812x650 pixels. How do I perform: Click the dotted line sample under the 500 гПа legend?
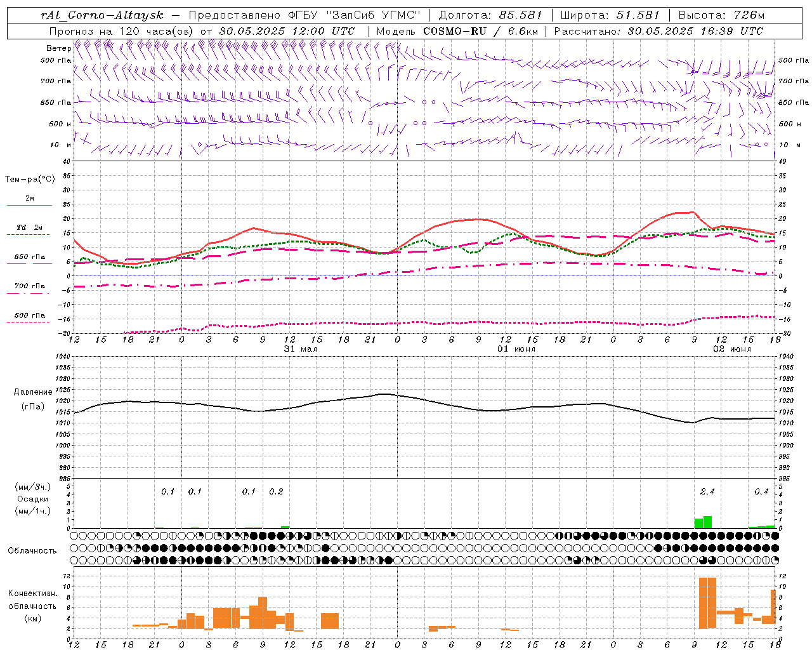click(28, 323)
